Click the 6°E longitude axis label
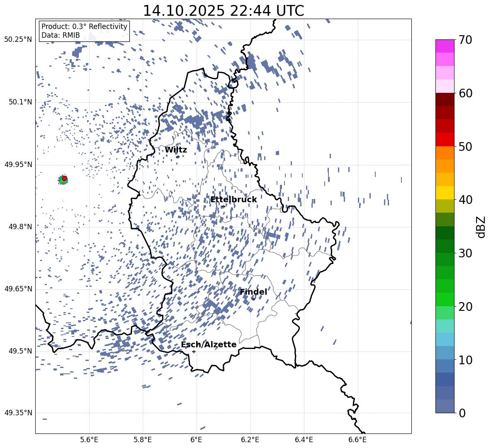491x448 pixels. point(196,440)
